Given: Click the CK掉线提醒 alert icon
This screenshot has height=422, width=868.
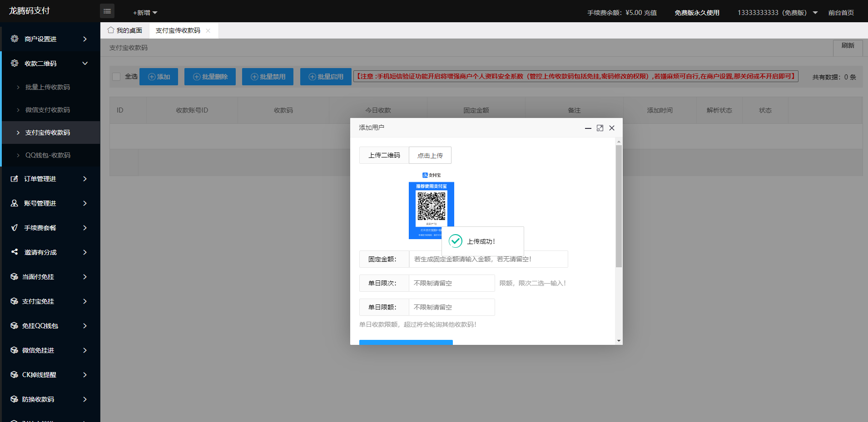Looking at the screenshot, I should click(14, 375).
